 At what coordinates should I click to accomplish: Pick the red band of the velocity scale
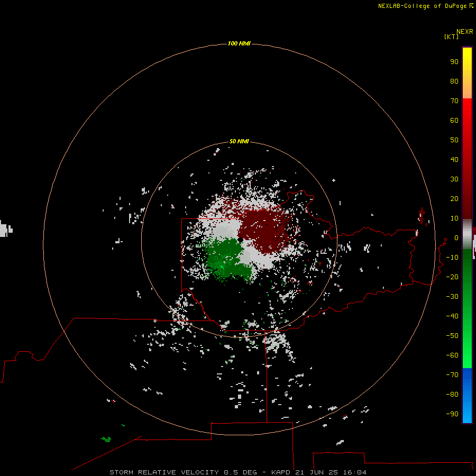pos(467,159)
